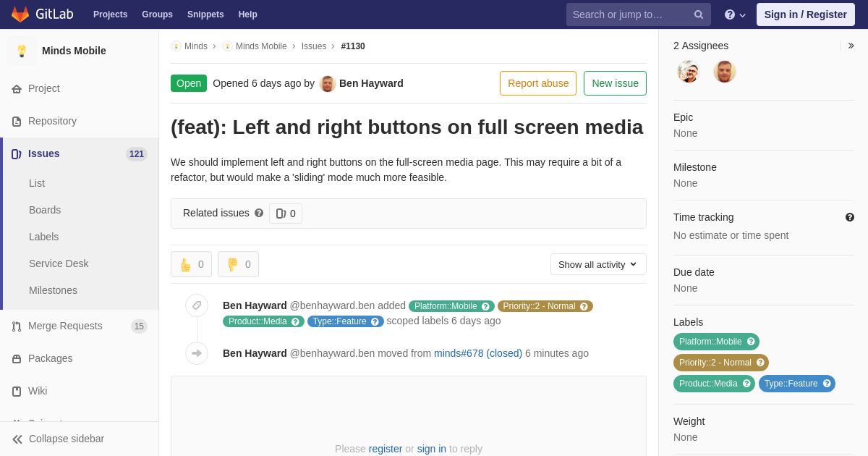868x456 pixels.
Task: Click the Issues count badge 121
Action: click(x=137, y=154)
